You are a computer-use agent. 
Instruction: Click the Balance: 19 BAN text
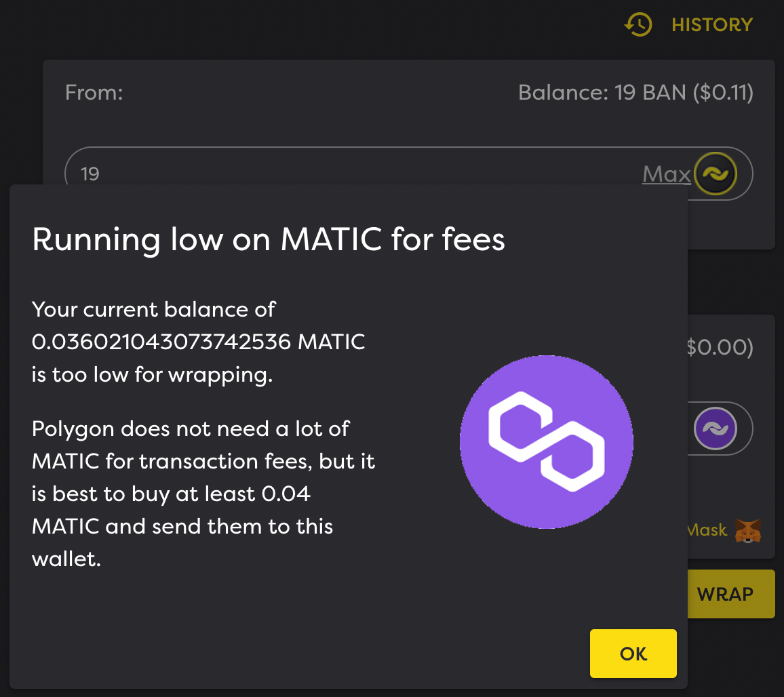coord(635,92)
